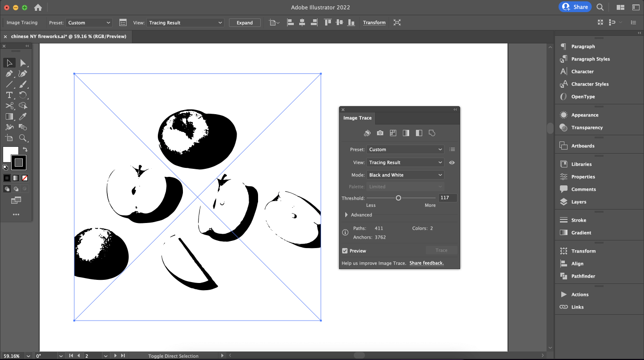Screen dimensions: 644x360
Task: Change the screen mode button
Action: (x=16, y=200)
